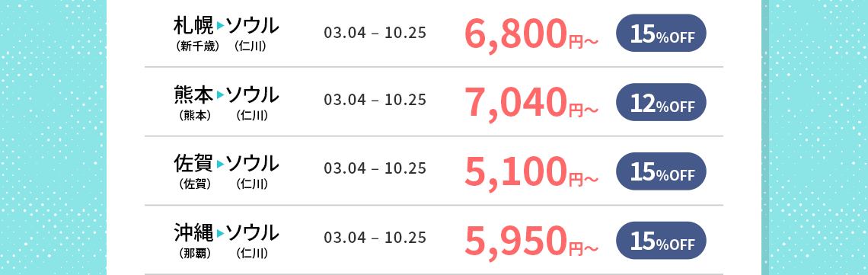The width and height of the screenshot is (868, 275).
Task: Click the arrow icon between 熊本 and ソウル
Action: coord(220,95)
